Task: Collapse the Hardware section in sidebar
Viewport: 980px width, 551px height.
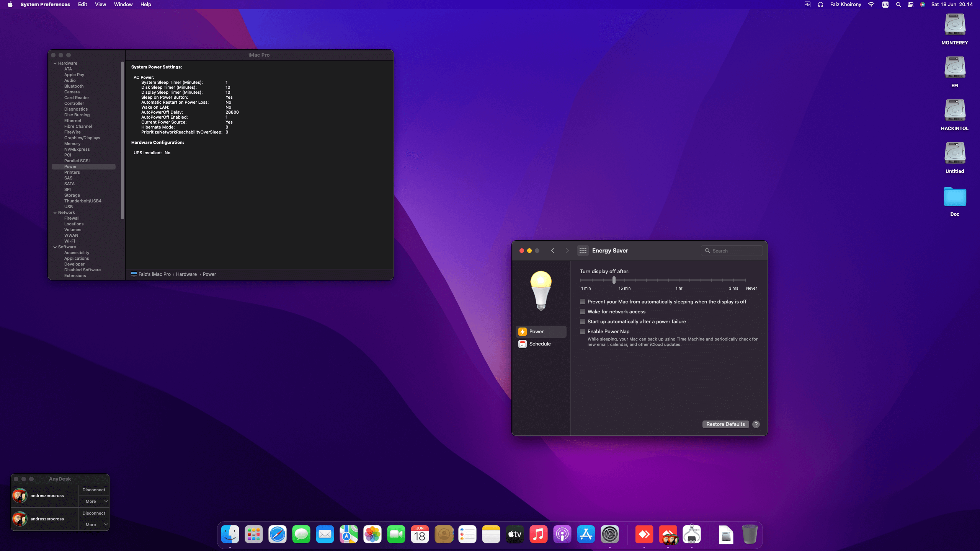Action: point(55,63)
